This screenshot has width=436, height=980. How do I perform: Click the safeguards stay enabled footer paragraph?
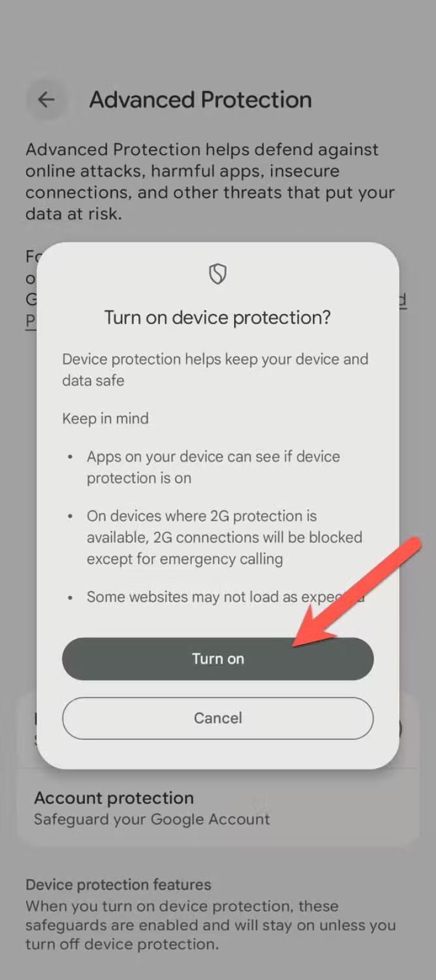click(x=210, y=925)
